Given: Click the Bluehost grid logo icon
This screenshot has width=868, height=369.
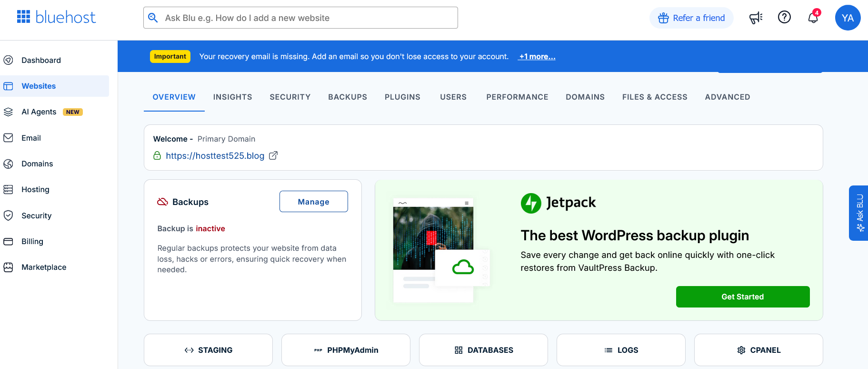Looking at the screenshot, I should click(23, 17).
